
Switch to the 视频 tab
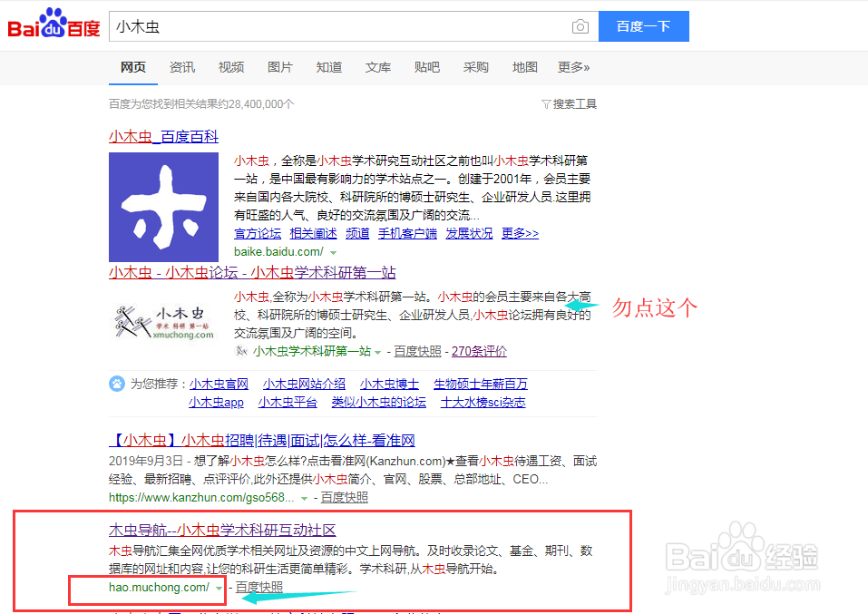231,67
